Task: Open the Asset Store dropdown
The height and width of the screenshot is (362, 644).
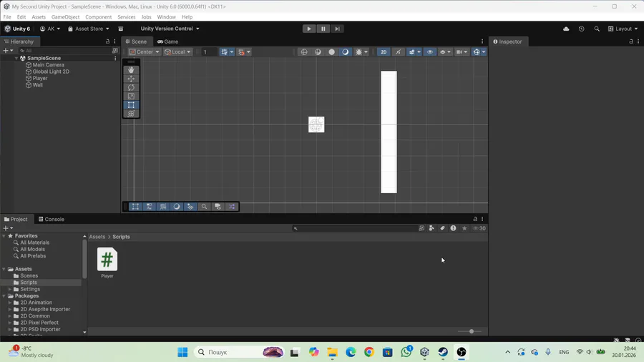Action: tap(89, 29)
